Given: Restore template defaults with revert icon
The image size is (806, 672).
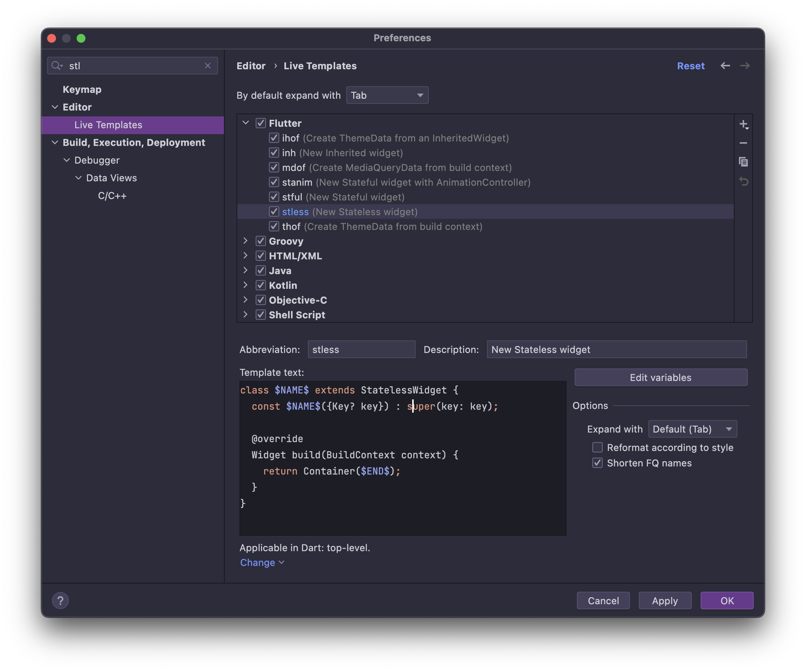Looking at the screenshot, I should 743,181.
